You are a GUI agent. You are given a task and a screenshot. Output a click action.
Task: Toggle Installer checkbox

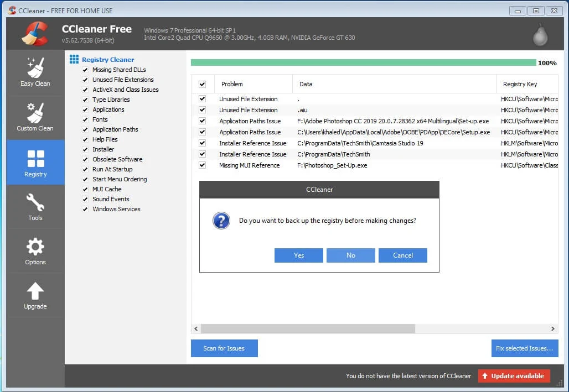(85, 149)
